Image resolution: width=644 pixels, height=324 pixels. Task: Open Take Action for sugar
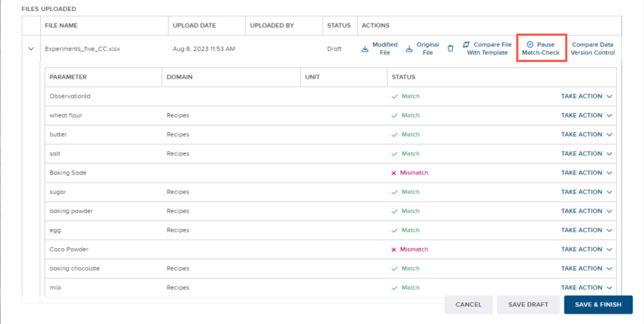pos(586,192)
